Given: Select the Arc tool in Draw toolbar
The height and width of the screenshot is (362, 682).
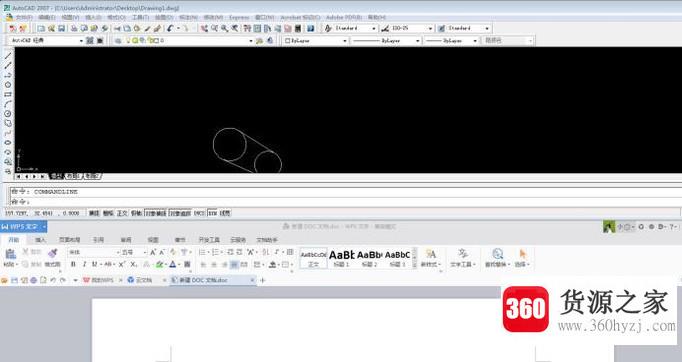Looking at the screenshot, I should click(x=8, y=104).
